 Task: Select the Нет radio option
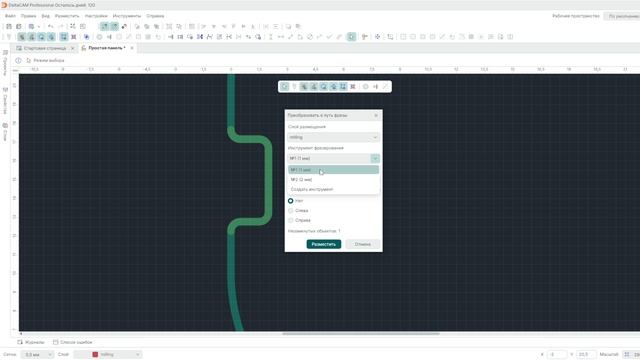tap(291, 201)
